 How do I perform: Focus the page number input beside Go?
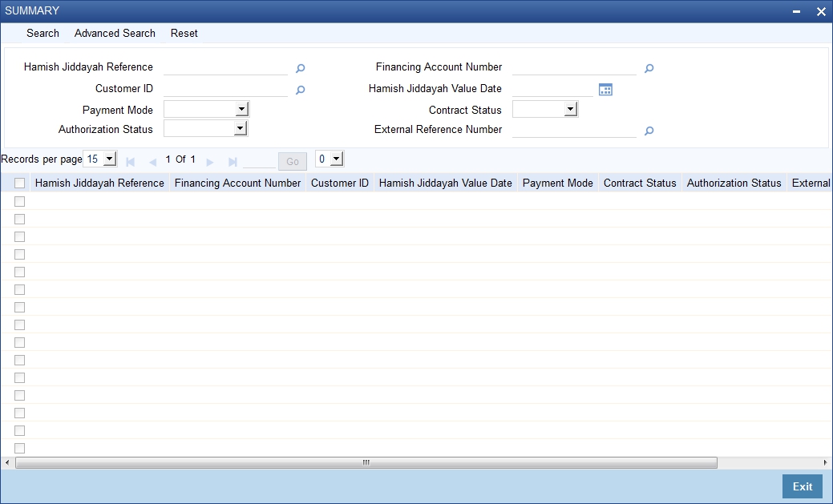[259, 161]
